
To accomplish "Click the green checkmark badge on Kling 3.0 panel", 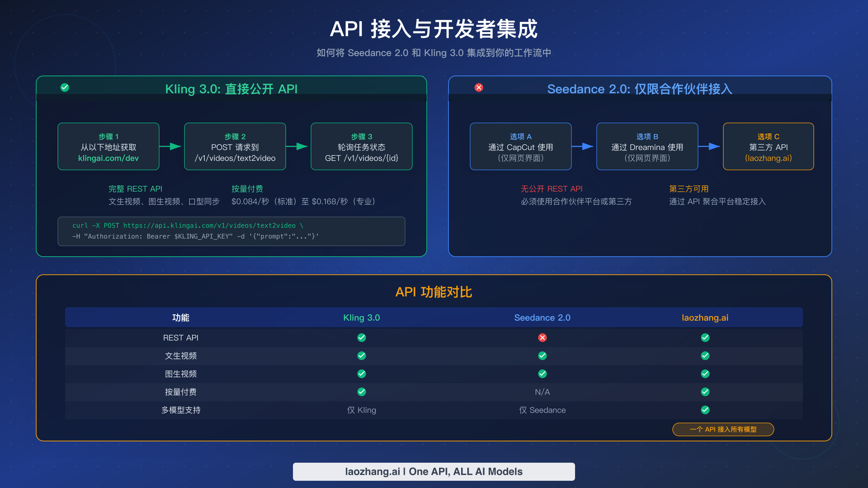I will click(64, 87).
